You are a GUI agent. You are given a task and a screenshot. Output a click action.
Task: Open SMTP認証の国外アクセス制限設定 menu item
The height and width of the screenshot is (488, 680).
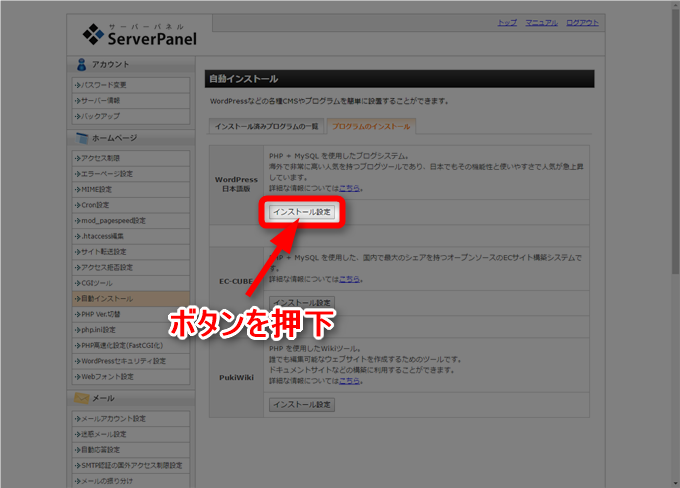click(131, 466)
